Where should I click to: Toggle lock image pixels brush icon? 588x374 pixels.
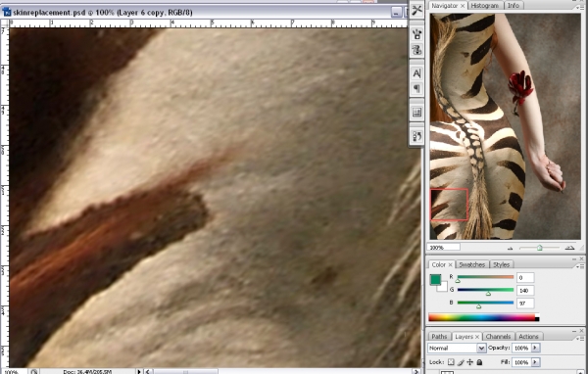click(x=461, y=362)
